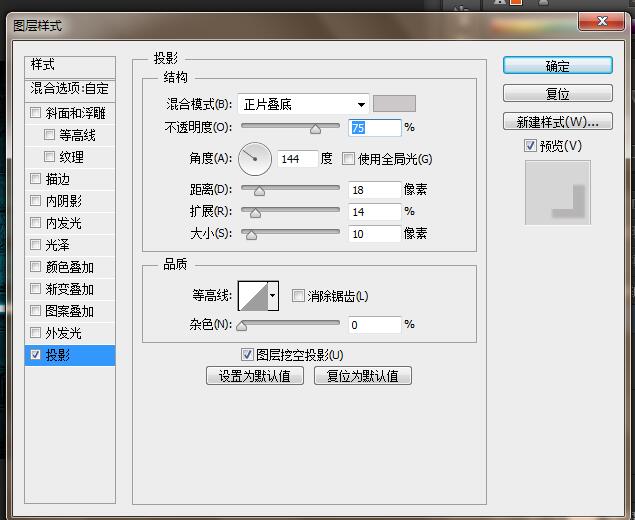Image resolution: width=635 pixels, height=520 pixels.
Task: Open the shadow color swatch
Action: [394, 104]
